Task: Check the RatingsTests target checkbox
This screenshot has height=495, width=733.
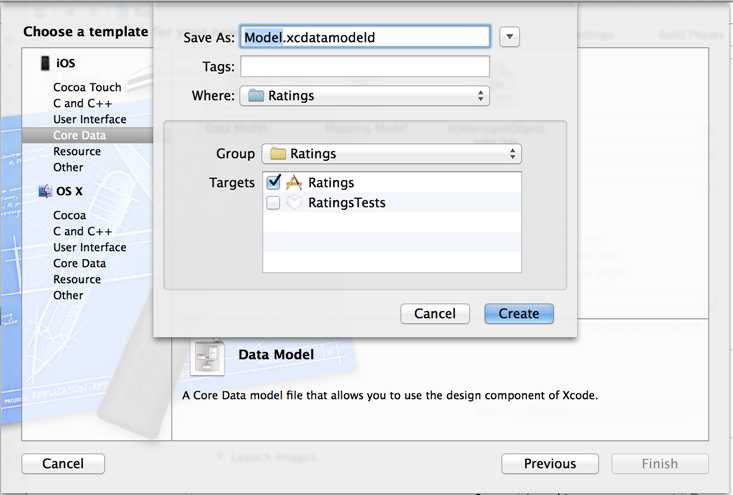Action: (273, 203)
